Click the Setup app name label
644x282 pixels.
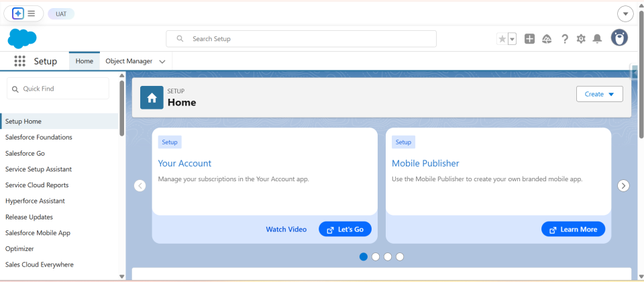coord(45,61)
